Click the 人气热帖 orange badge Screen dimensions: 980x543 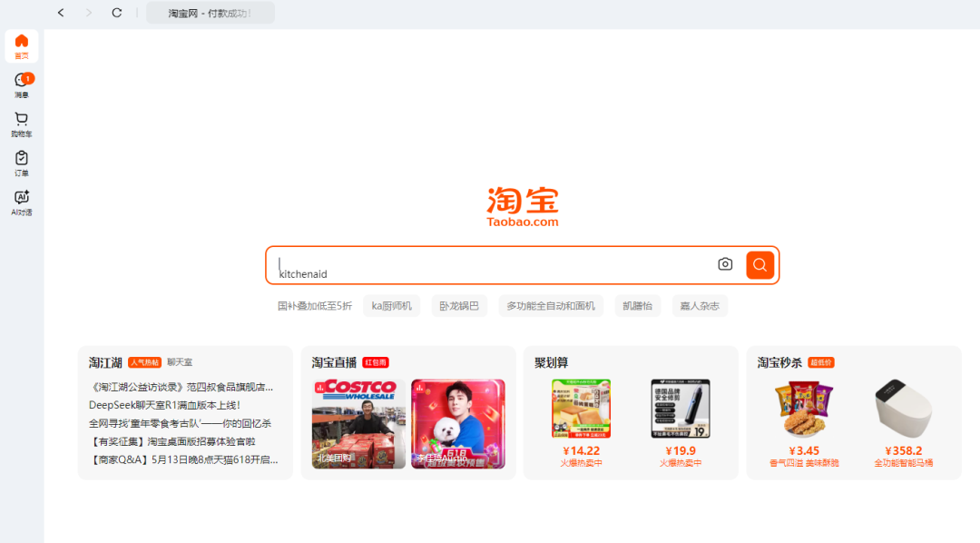point(144,362)
